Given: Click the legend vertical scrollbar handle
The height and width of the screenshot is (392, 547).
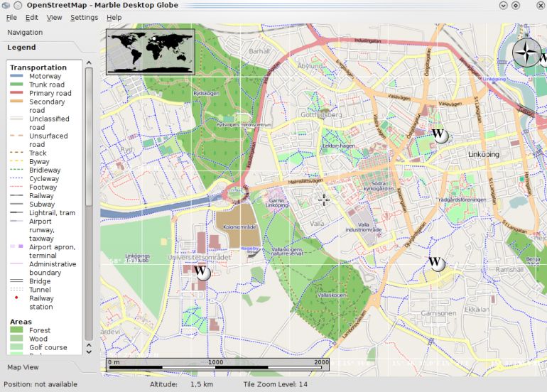Looking at the screenshot, I should [89, 136].
